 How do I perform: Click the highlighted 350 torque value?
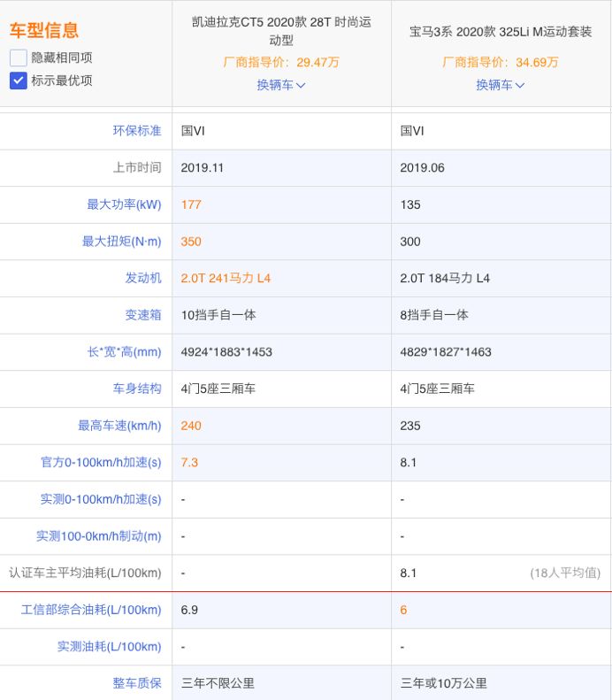click(x=191, y=242)
